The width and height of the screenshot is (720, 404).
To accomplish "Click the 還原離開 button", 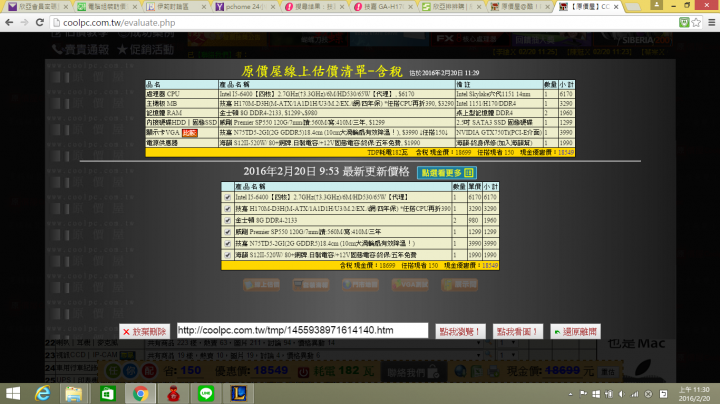I will click(x=575, y=331).
